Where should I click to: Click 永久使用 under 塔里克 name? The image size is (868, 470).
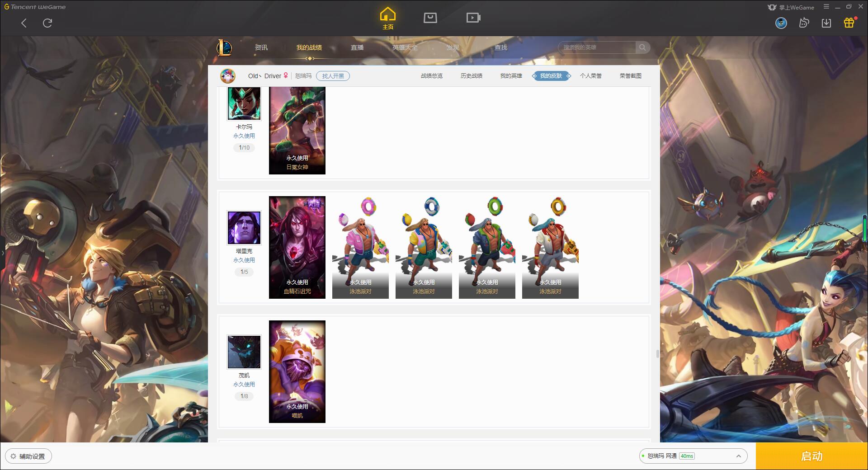(244, 260)
